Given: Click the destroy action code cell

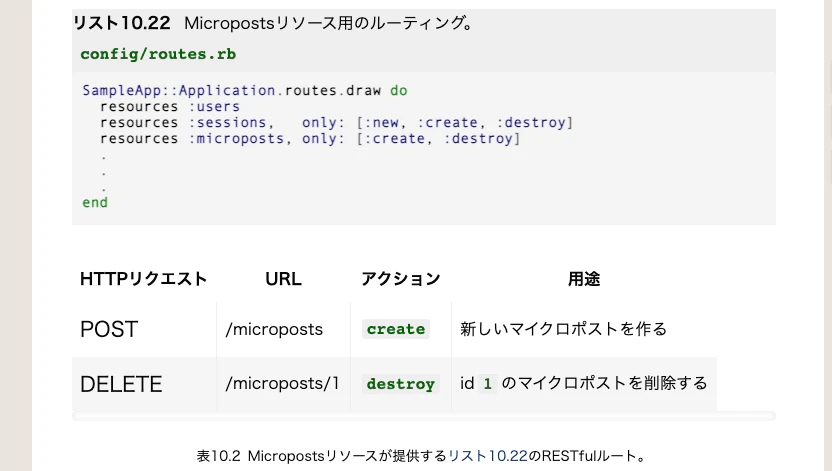Looking at the screenshot, I should tap(401, 383).
